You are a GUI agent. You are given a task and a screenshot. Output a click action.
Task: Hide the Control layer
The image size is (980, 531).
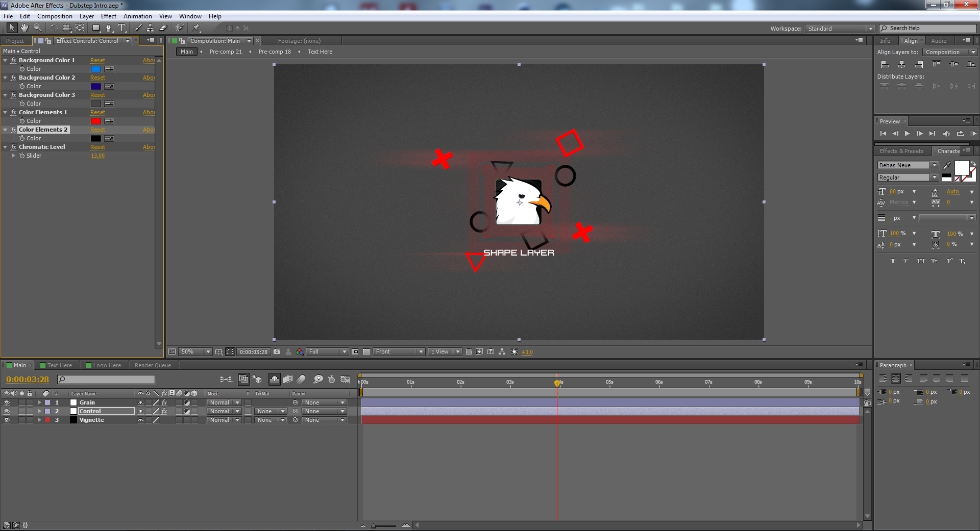(x=7, y=411)
